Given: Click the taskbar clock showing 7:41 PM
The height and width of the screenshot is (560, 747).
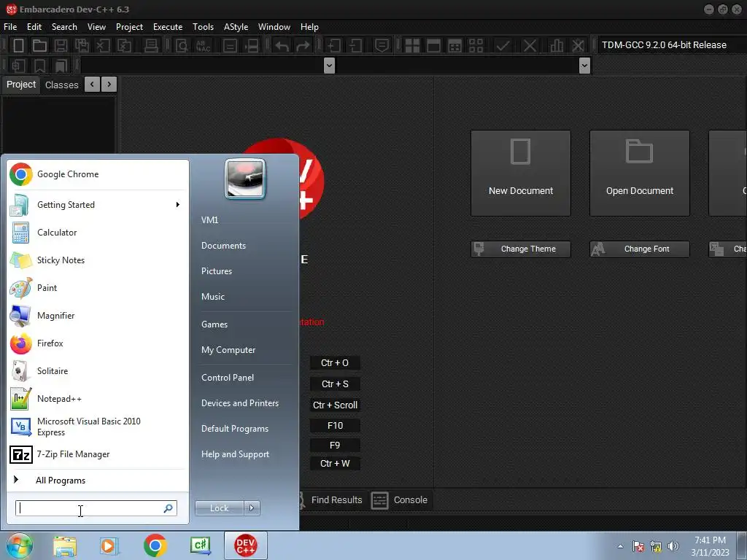Looking at the screenshot, I should (710, 546).
